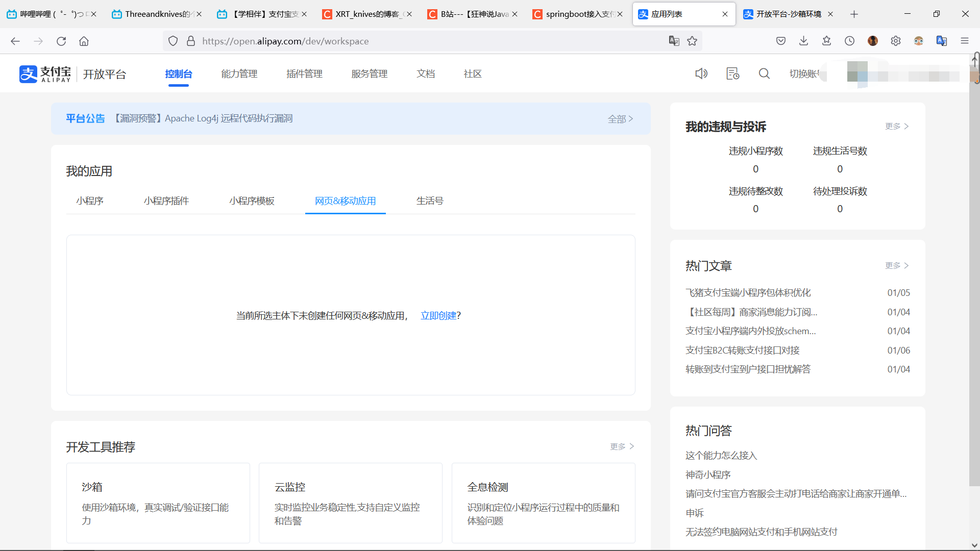
Task: Click the tracking protection shield icon
Action: [x=173, y=41]
